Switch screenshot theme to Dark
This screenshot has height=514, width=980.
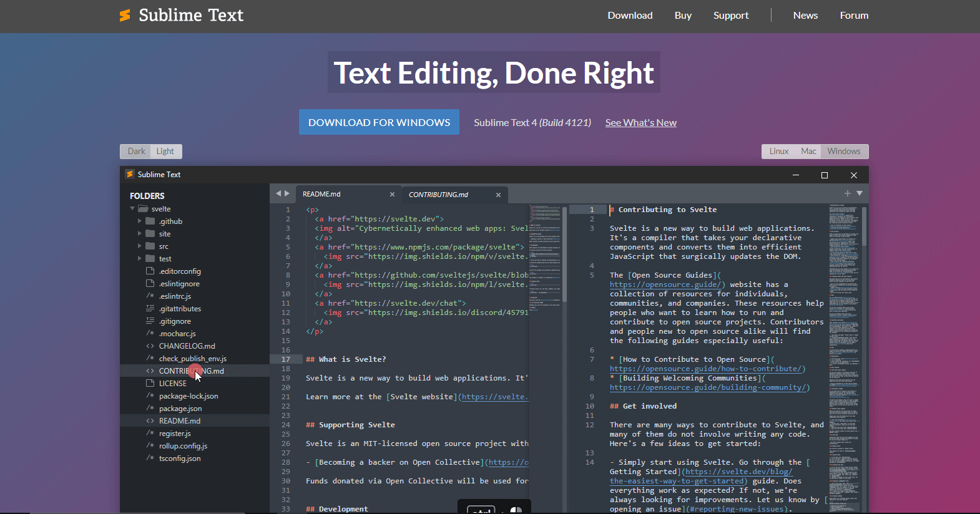136,152
